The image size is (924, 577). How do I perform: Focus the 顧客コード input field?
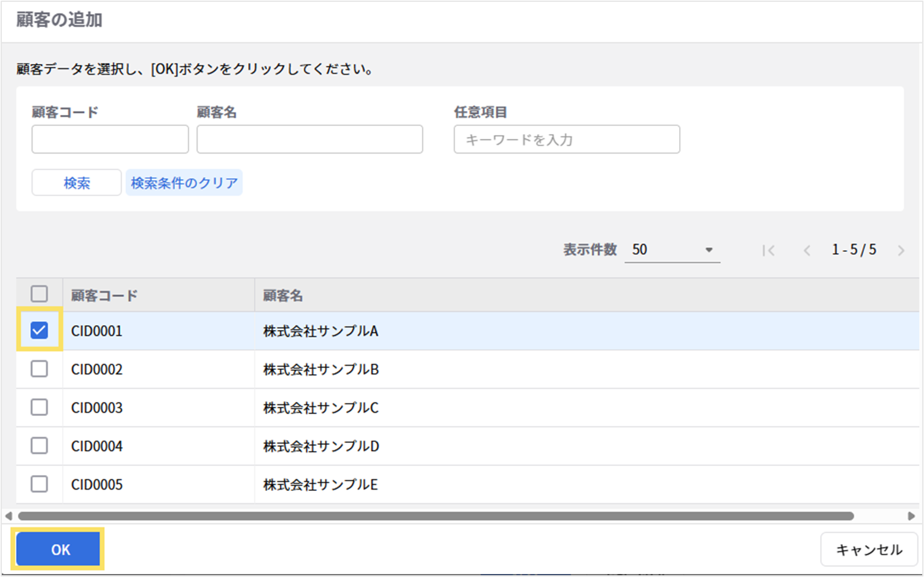110,139
